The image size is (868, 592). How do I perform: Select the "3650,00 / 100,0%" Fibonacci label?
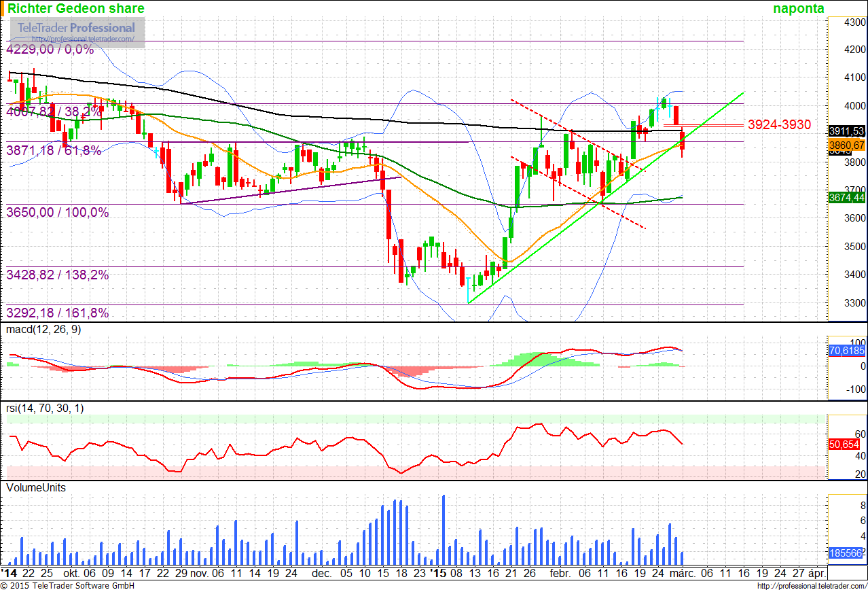[x=58, y=212]
